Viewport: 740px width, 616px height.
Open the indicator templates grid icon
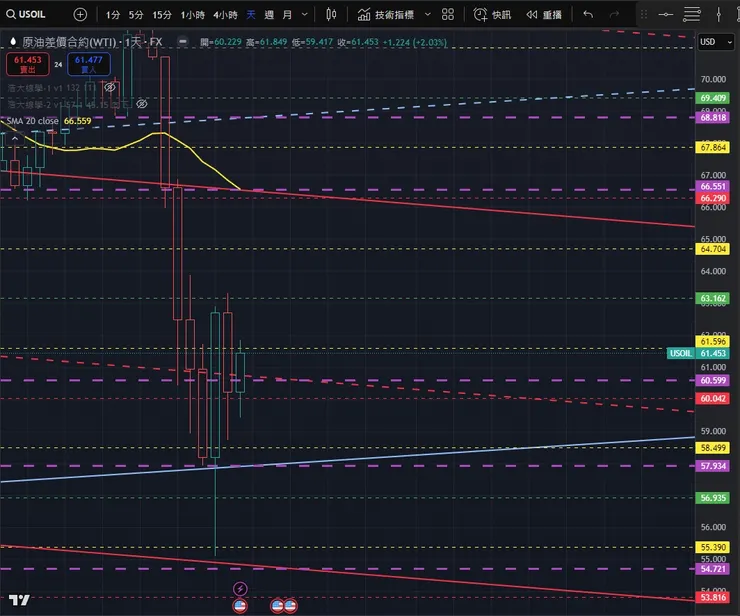(447, 15)
